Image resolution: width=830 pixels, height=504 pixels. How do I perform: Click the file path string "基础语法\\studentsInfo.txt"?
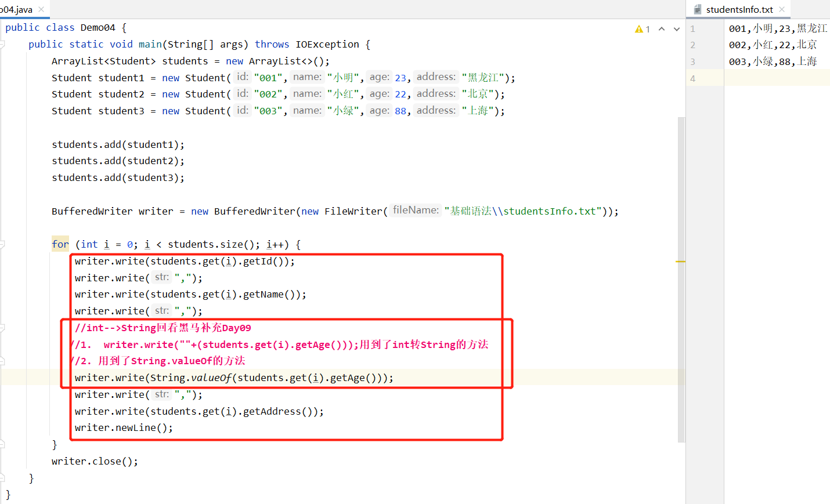523,211
